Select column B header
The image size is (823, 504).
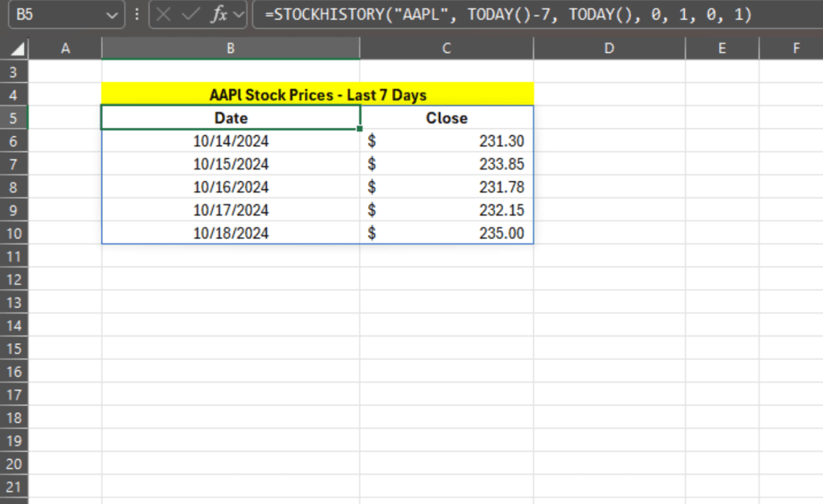click(231, 49)
